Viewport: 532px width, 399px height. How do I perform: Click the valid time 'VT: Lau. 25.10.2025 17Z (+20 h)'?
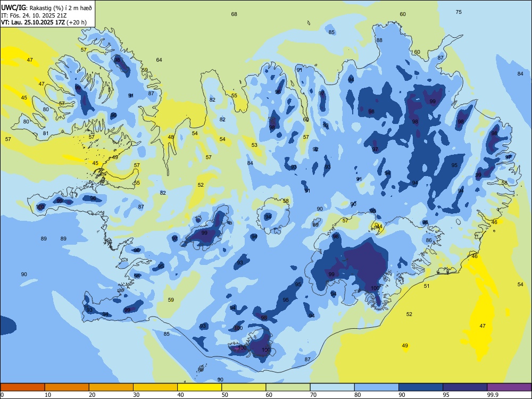pos(44,23)
